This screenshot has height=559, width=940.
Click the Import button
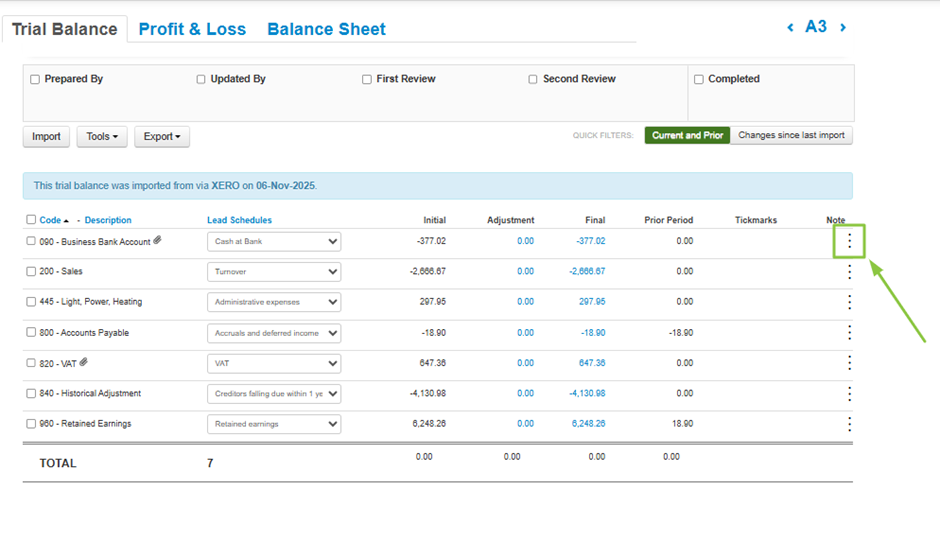tap(46, 137)
